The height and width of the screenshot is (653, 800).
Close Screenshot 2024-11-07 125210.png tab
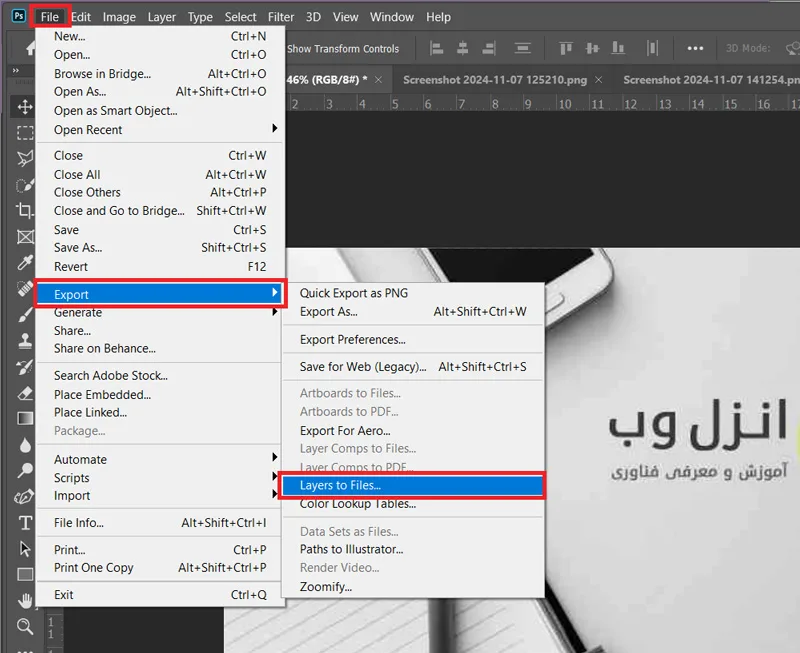click(598, 80)
